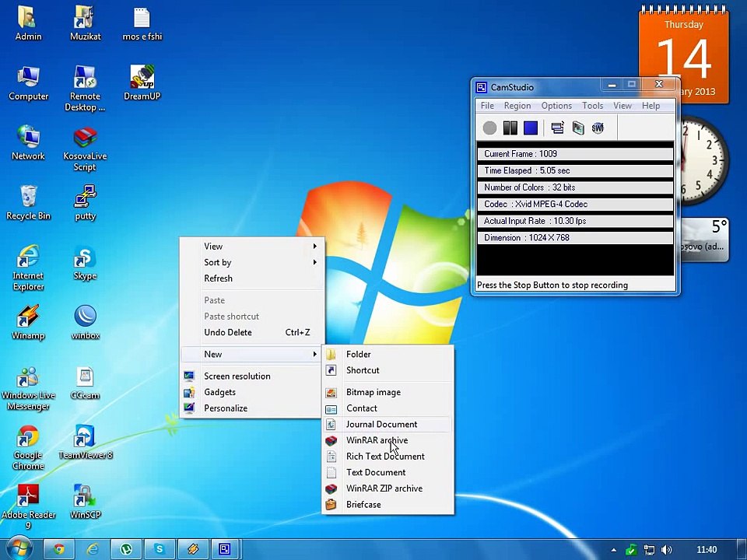This screenshot has width=747, height=560.
Task: Select the Windows Live Messenger shortcut
Action: pos(28,388)
